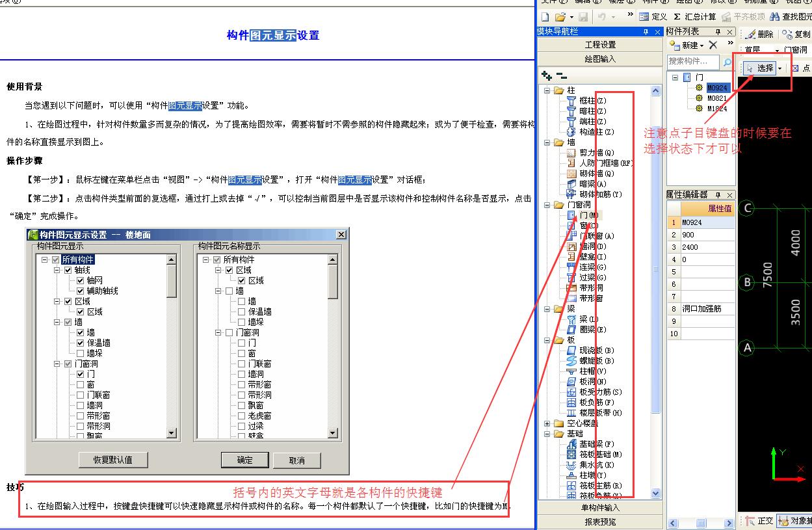Collapse the 板 folder in navigation tree

pyautogui.click(x=547, y=340)
